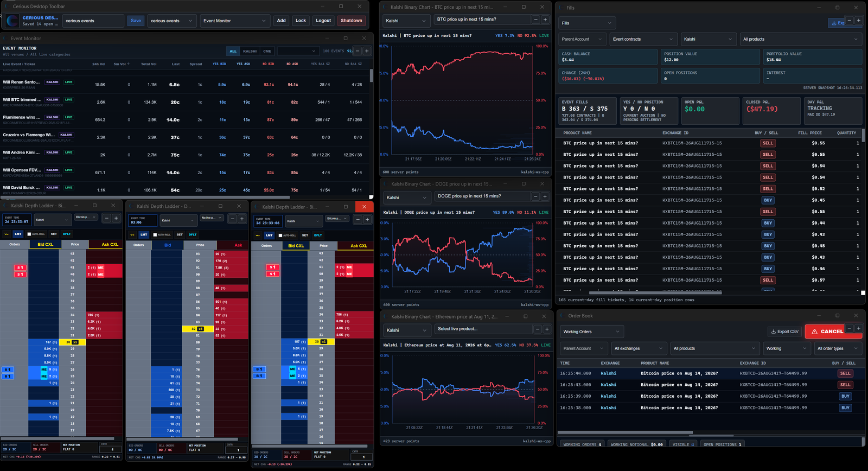Click minus icon in Ethereum Binary Chart window
This screenshot has height=471, width=868.
538,329
